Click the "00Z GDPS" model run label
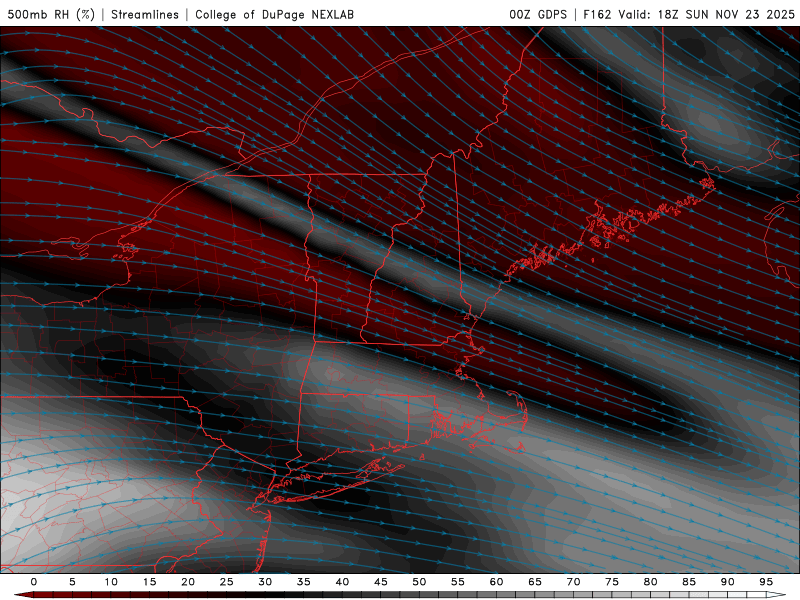This screenshot has width=800, height=600. (538, 14)
